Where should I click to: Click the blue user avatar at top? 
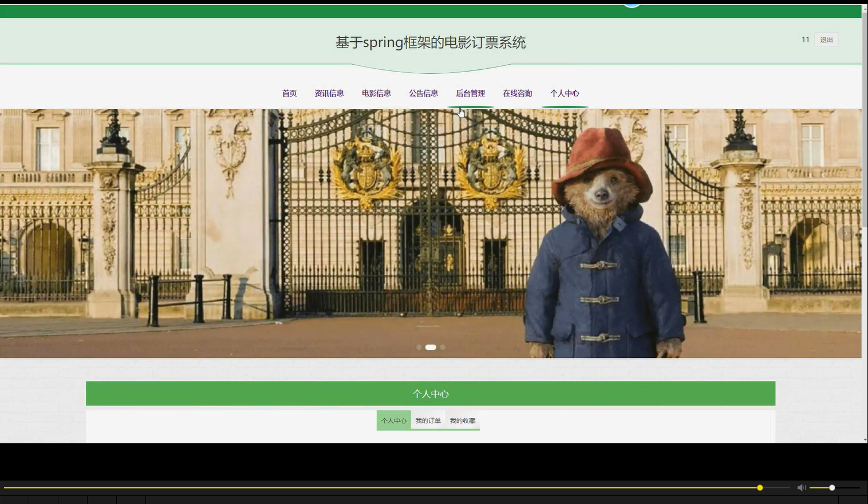631,2
